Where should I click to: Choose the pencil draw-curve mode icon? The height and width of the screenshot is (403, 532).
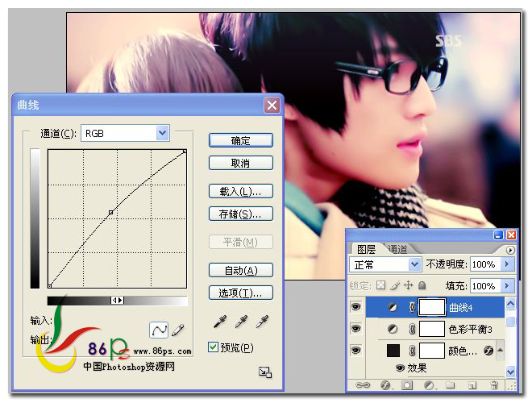[x=178, y=330]
